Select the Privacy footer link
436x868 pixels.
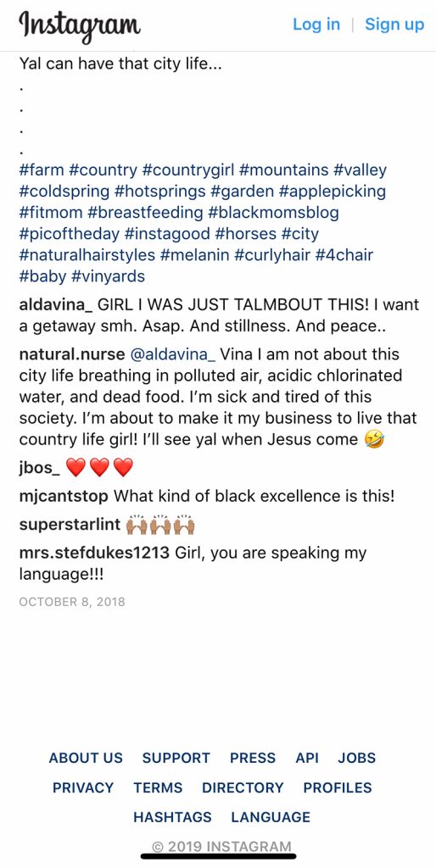click(83, 787)
